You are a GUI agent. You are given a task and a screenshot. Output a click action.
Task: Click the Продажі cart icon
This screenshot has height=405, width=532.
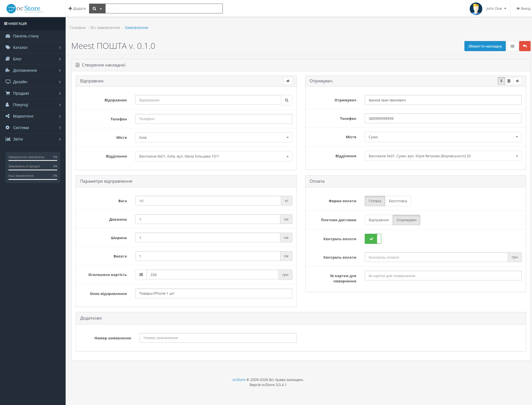coord(8,93)
